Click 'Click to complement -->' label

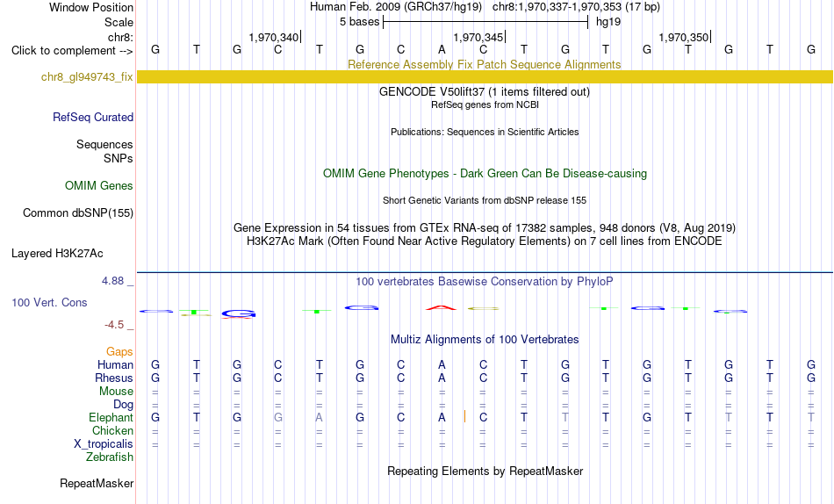pos(72,51)
